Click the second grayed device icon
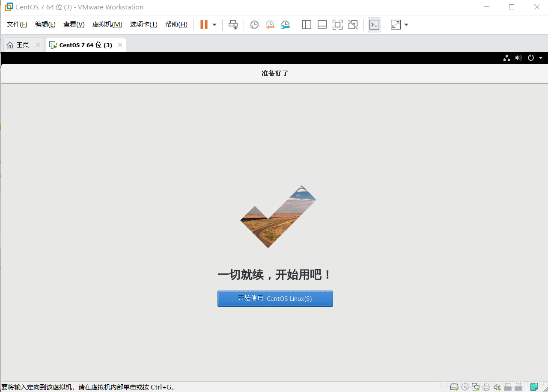This screenshot has height=392, width=548. click(x=518, y=387)
